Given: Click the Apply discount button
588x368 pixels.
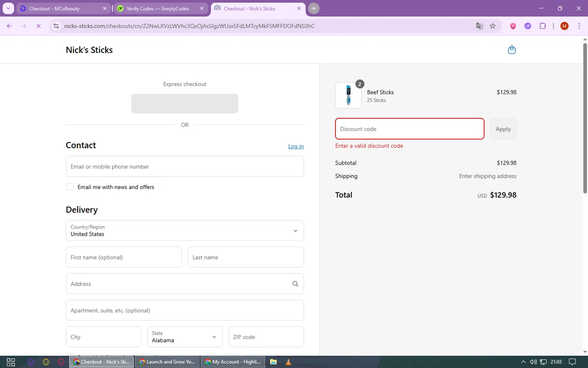Looking at the screenshot, I should pyautogui.click(x=503, y=129).
